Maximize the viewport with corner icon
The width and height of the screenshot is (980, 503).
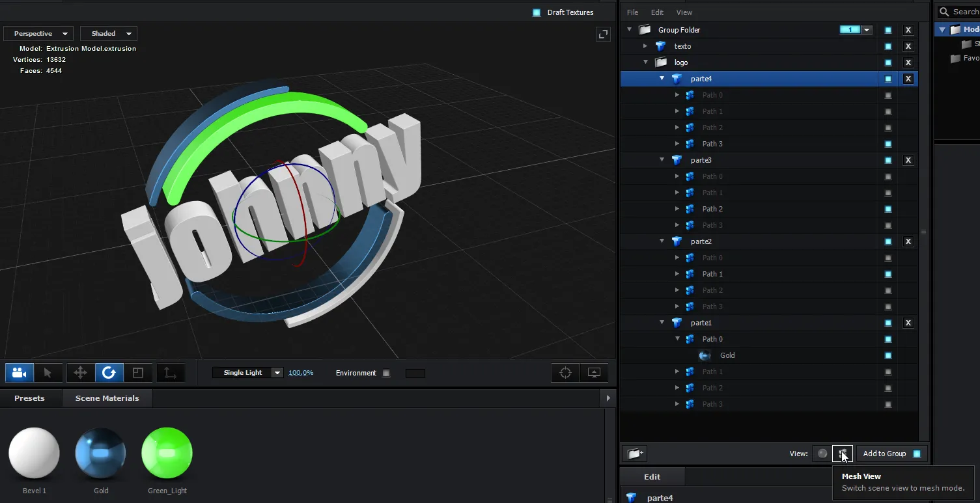[603, 34]
